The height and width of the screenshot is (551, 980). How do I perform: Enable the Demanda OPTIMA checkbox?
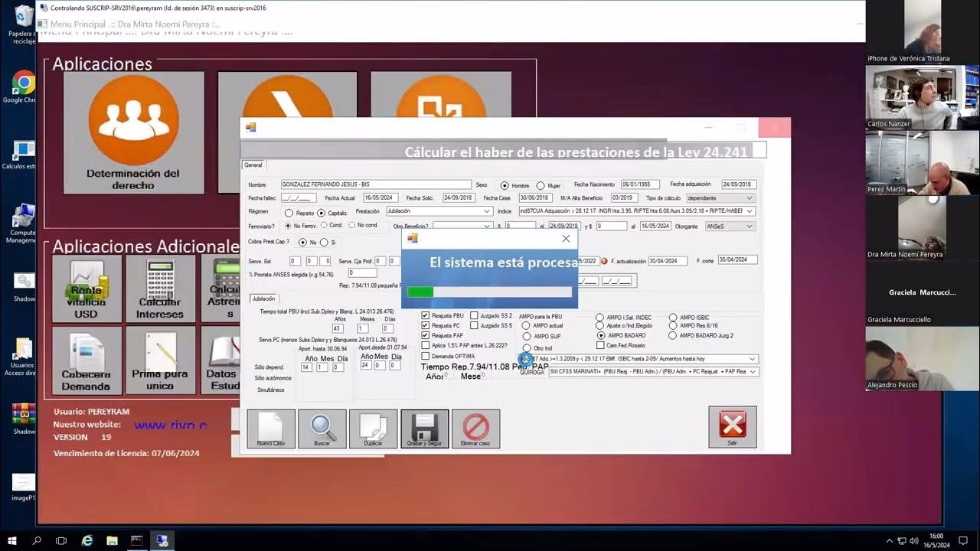pyautogui.click(x=426, y=356)
